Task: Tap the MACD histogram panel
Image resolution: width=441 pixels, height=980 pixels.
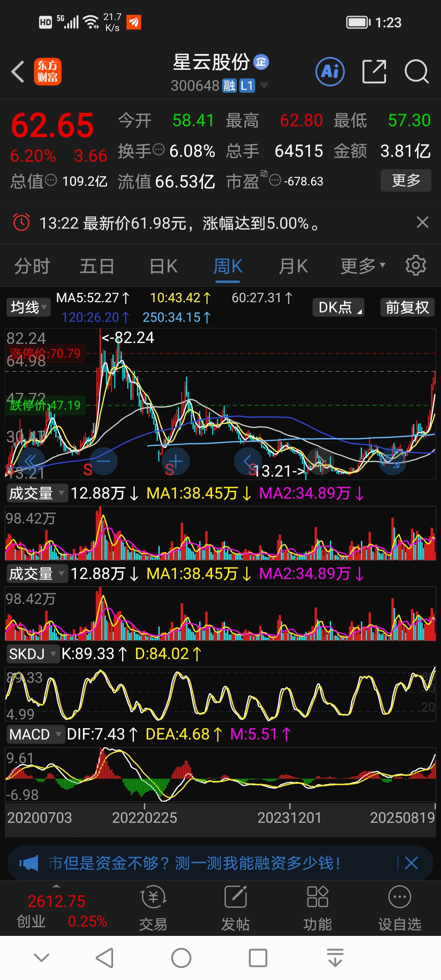Action: 220,774
